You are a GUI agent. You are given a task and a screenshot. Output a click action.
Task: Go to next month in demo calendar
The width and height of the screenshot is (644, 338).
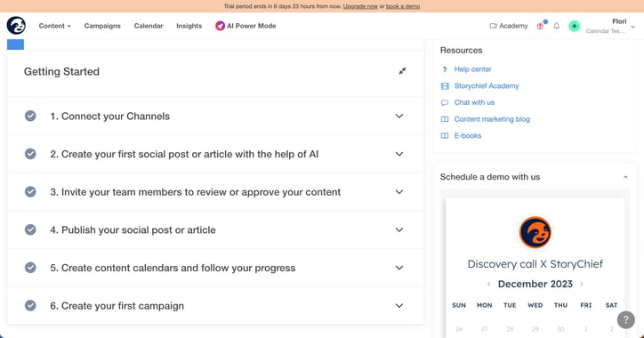coord(582,285)
